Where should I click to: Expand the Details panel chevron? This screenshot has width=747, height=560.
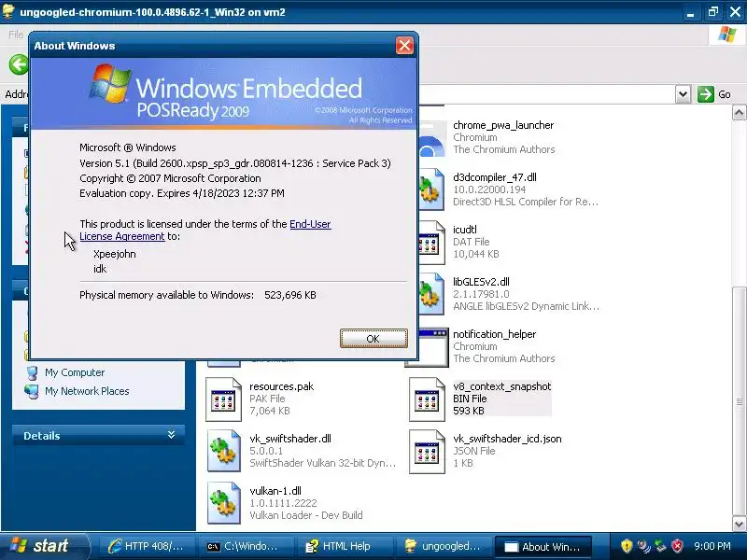coord(171,435)
